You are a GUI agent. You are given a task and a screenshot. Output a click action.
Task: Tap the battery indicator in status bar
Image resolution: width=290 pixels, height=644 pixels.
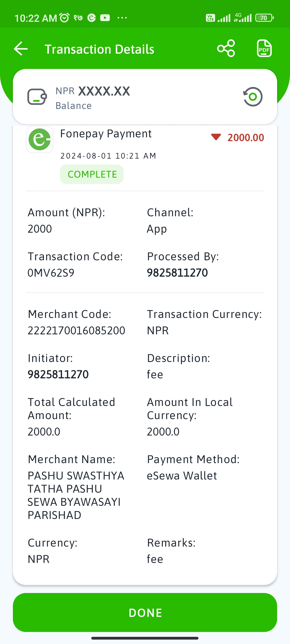264,18
